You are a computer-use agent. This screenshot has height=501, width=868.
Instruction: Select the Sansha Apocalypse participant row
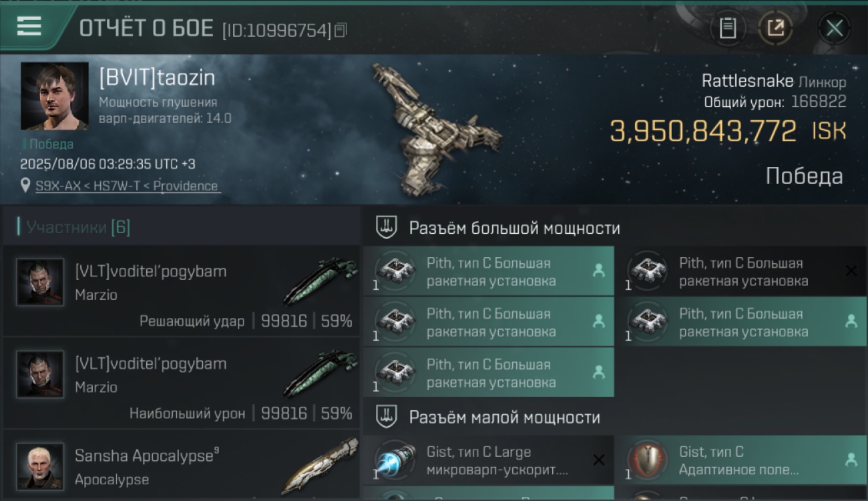tap(182, 466)
